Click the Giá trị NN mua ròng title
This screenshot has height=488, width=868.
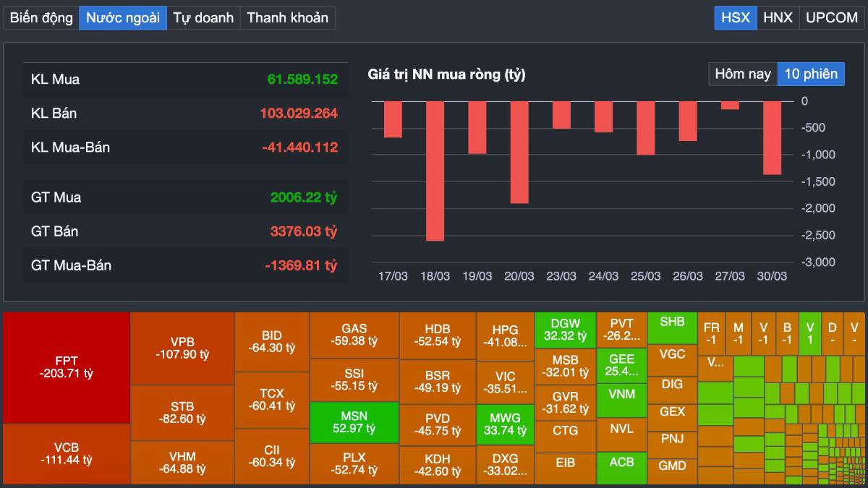447,74
